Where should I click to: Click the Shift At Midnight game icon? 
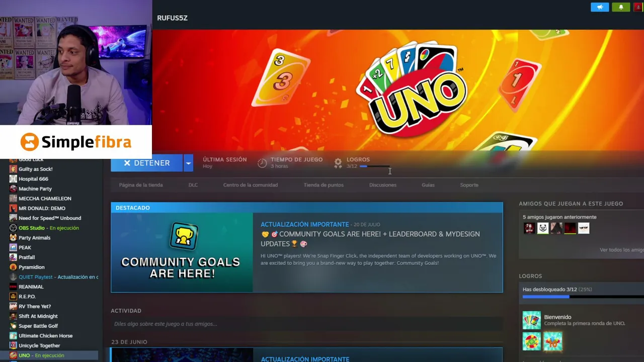(x=13, y=316)
